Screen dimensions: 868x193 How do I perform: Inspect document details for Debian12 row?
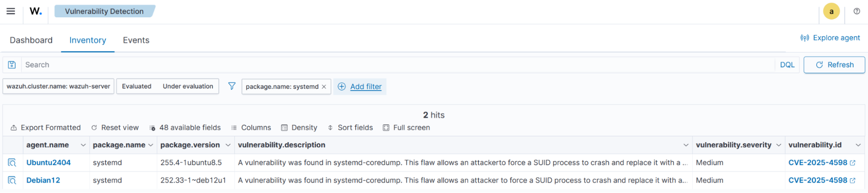tap(12, 180)
